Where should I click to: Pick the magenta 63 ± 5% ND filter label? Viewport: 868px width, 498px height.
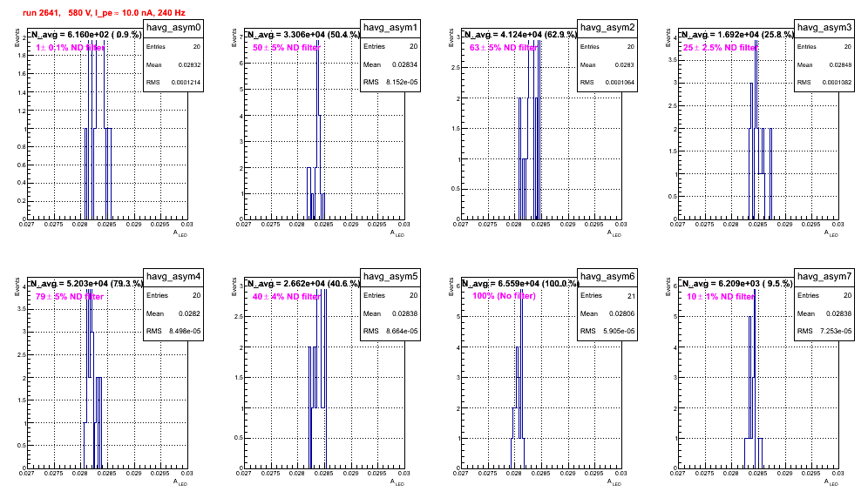tap(503, 48)
